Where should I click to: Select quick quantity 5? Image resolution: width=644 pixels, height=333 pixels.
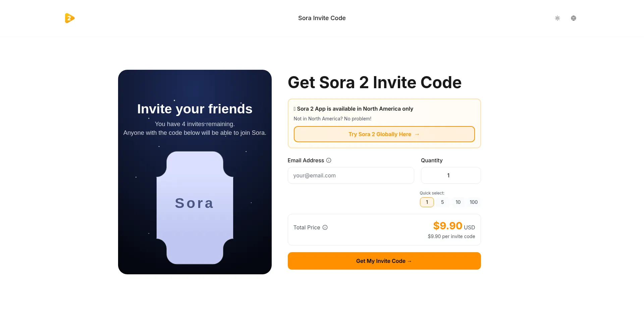pyautogui.click(x=442, y=202)
